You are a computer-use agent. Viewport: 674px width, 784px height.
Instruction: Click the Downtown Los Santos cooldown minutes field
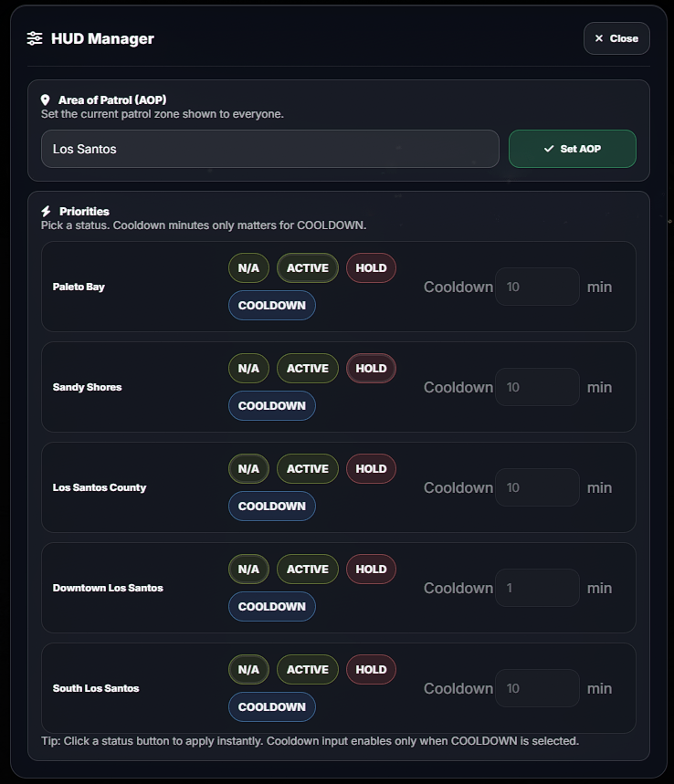click(537, 589)
